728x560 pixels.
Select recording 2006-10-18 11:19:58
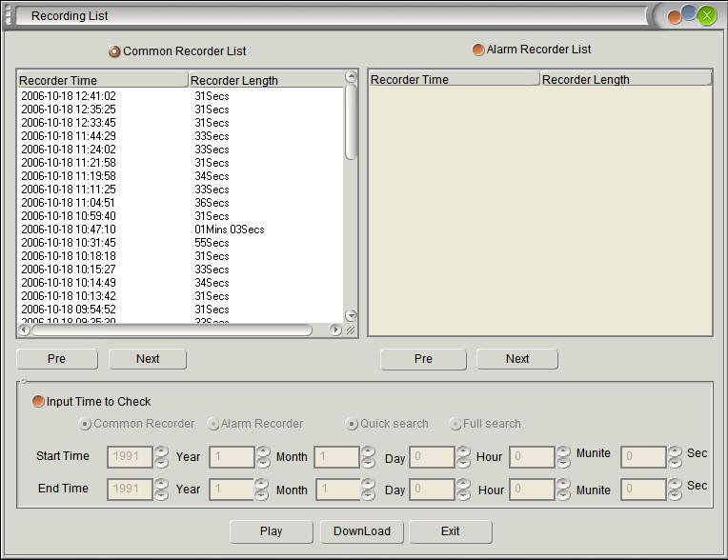point(180,176)
